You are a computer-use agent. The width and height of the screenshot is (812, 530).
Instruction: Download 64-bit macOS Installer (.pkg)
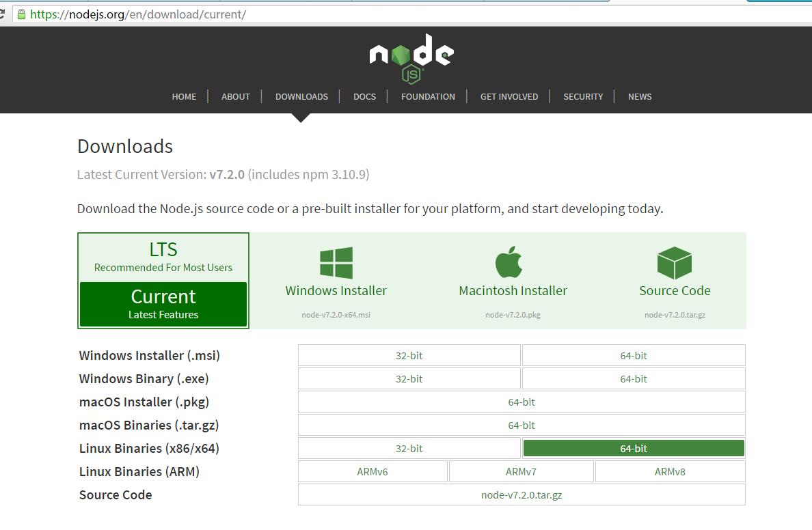coord(522,402)
